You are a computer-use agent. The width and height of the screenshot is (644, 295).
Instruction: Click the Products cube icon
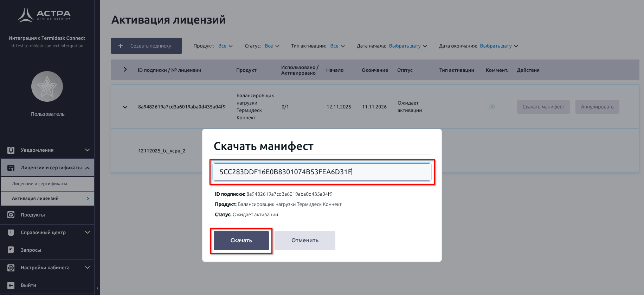pos(11,215)
